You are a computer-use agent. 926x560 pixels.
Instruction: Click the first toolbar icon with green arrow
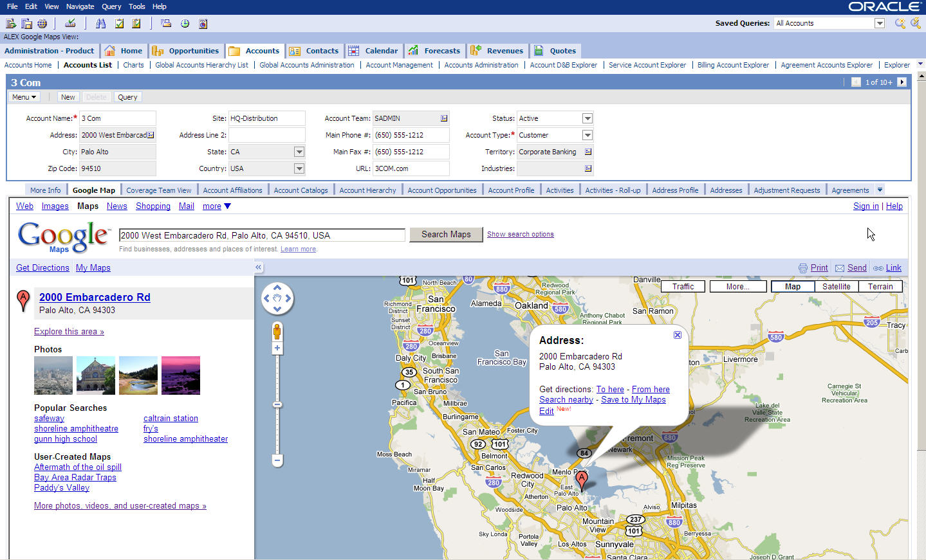pos(10,23)
